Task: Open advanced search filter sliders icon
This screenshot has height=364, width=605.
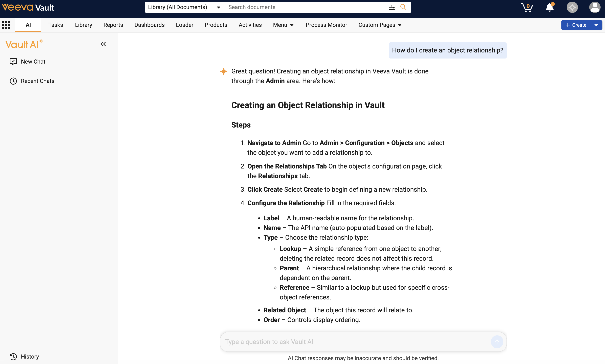Action: (x=392, y=7)
